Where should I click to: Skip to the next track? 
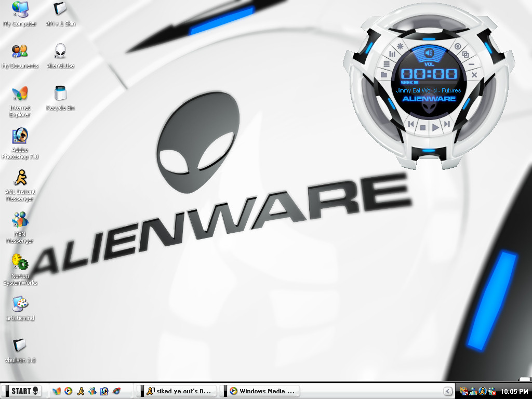(x=447, y=124)
